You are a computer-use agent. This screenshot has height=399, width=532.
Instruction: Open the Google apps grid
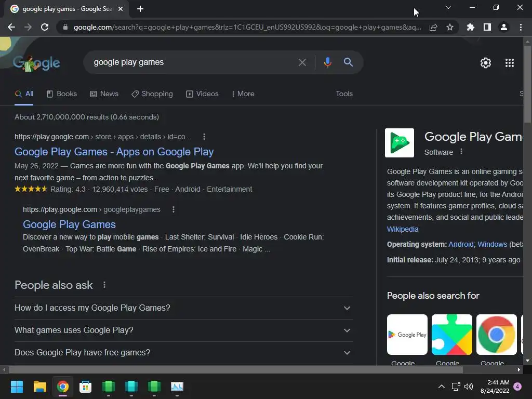pos(510,63)
